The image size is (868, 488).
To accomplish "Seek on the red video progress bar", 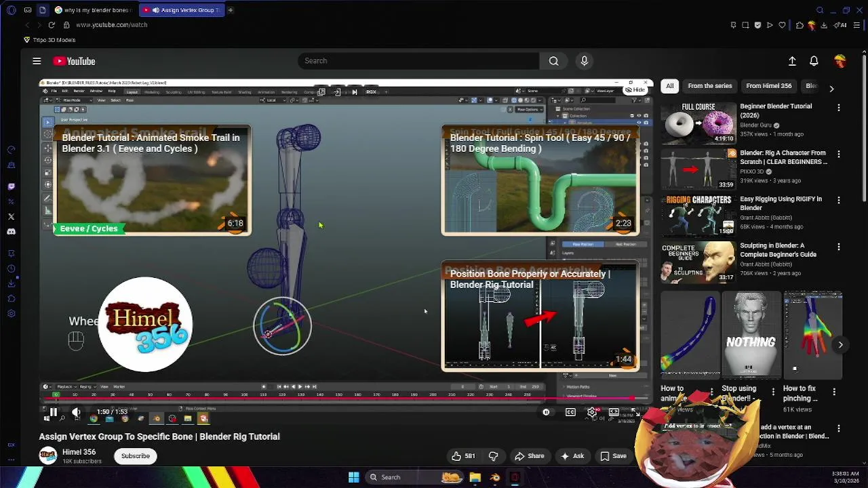I will point(344,399).
